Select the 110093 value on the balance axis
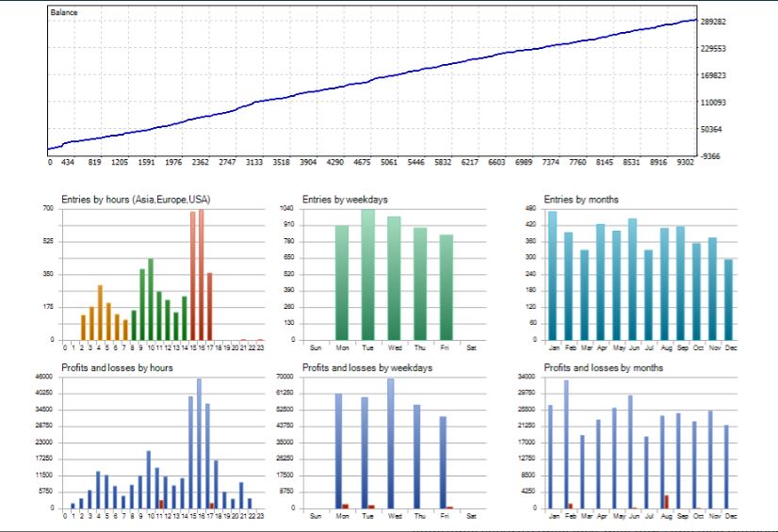778x532 pixels. tap(714, 103)
